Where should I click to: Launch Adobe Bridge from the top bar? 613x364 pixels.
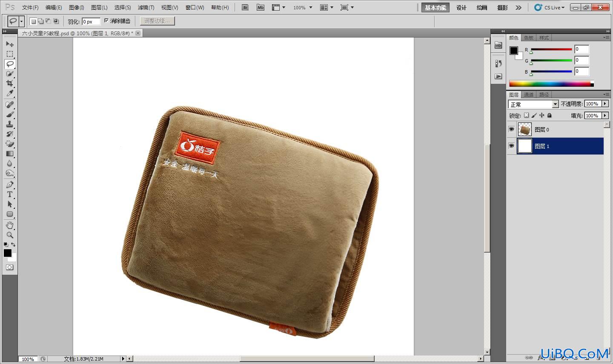click(x=245, y=7)
